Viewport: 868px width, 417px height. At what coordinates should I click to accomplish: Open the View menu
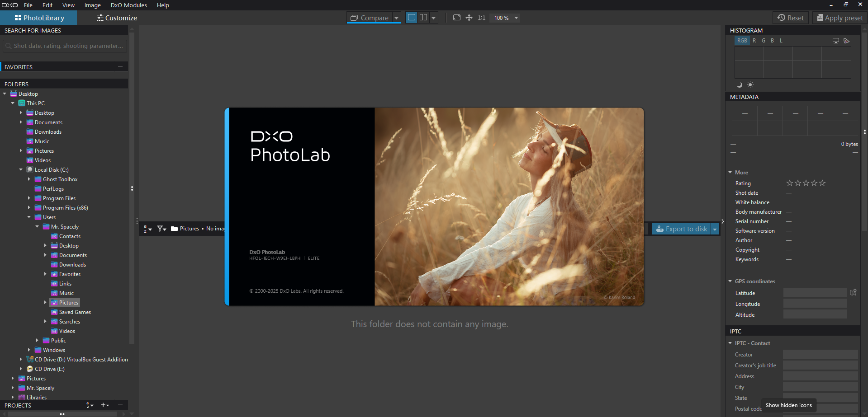tap(68, 5)
